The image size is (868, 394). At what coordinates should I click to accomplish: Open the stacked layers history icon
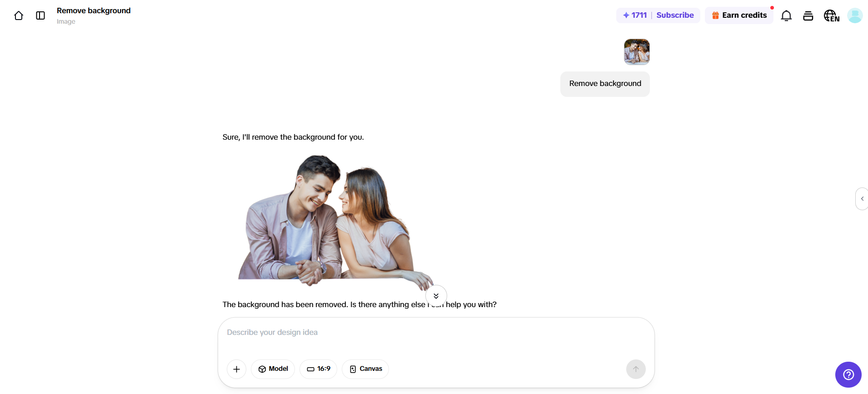[808, 15]
